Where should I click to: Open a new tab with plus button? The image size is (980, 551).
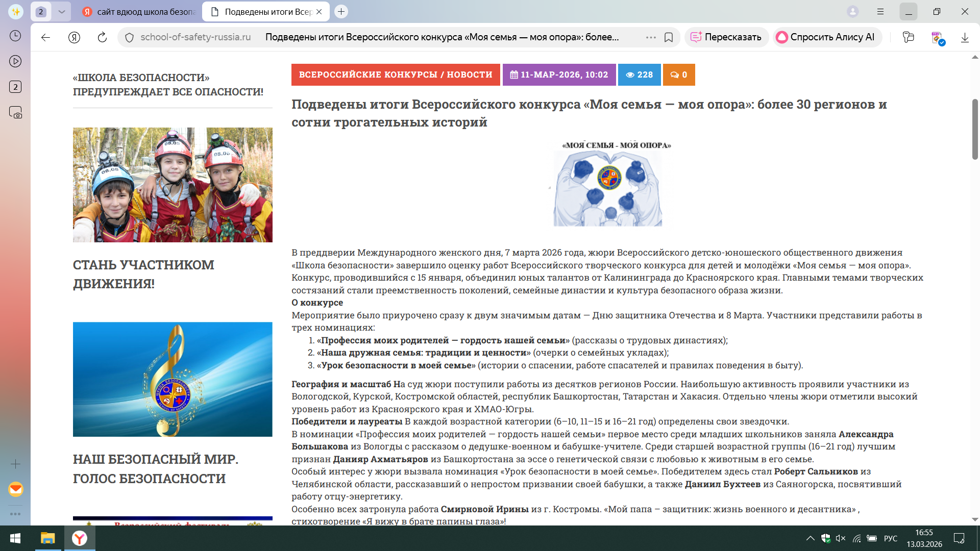pyautogui.click(x=341, y=11)
